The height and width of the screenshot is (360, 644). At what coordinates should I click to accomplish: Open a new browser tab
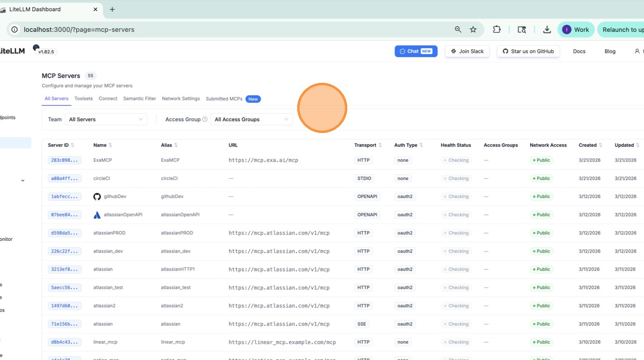112,9
